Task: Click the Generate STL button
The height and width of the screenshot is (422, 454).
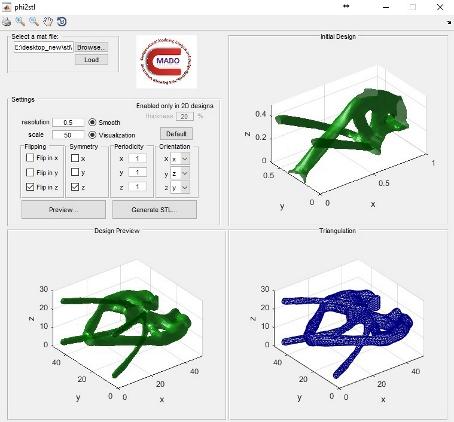Action: tap(154, 210)
